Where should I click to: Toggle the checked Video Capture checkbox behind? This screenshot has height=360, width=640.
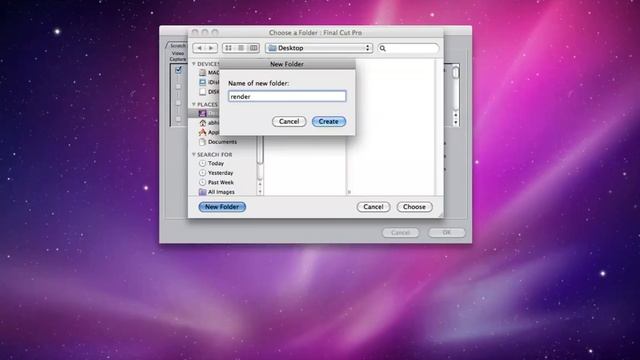(x=178, y=70)
